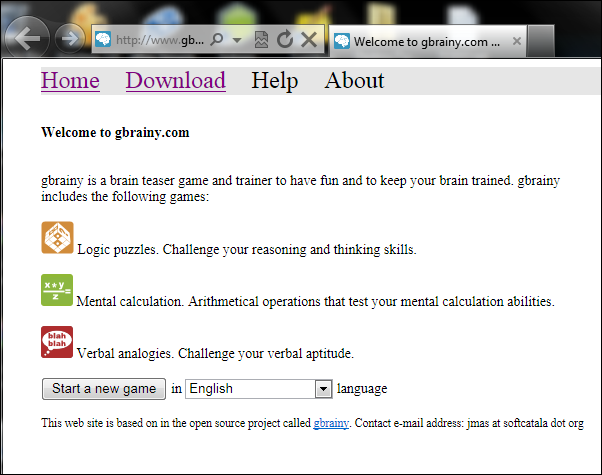Close the 'Welcome to gbrainy.com' tab
The height and width of the screenshot is (475, 602).
(517, 41)
